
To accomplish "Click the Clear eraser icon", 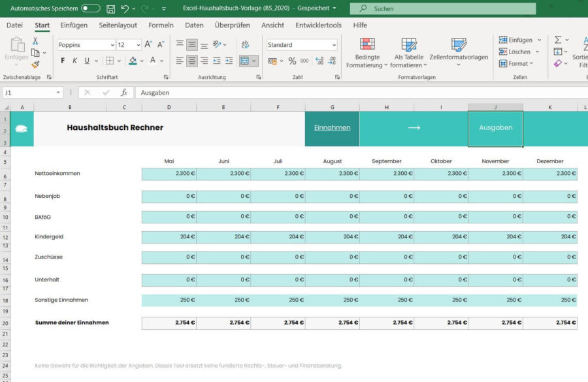I will click(558, 64).
